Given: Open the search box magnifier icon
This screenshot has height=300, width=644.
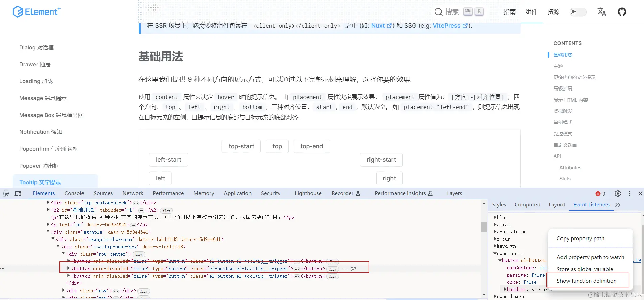Looking at the screenshot, I should click(438, 12).
